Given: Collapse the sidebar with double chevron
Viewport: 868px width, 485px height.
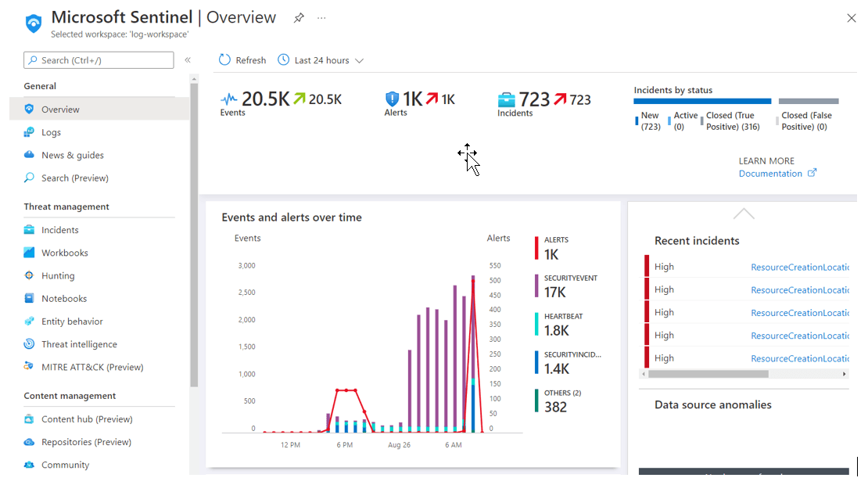Looking at the screenshot, I should (x=188, y=60).
